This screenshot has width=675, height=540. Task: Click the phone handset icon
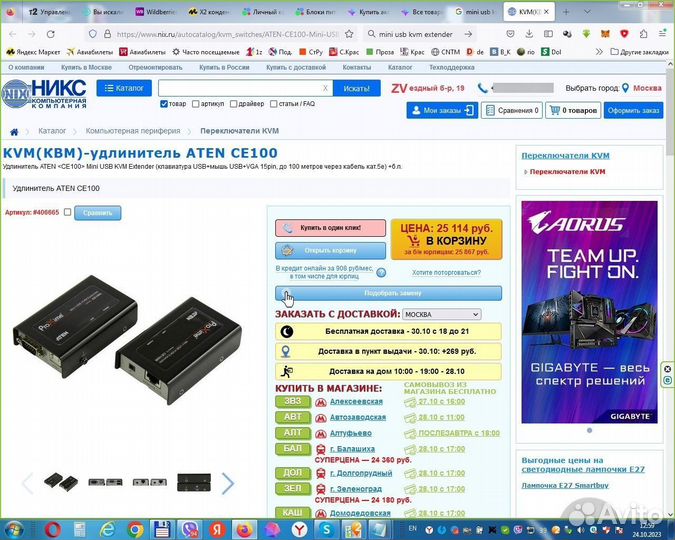pyautogui.click(x=483, y=88)
